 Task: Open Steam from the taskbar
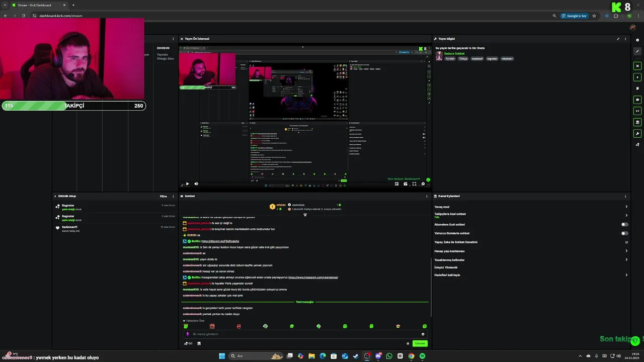(x=356, y=356)
